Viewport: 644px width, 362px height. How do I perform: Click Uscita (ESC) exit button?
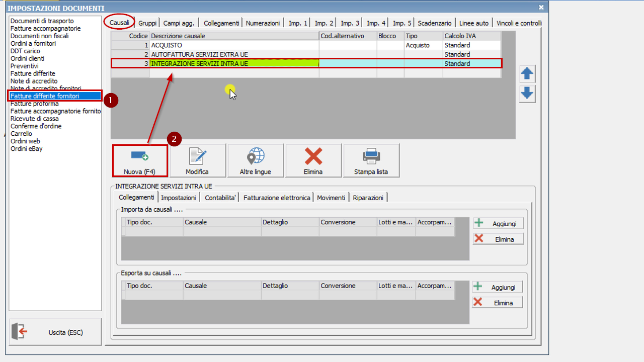[x=55, y=332]
